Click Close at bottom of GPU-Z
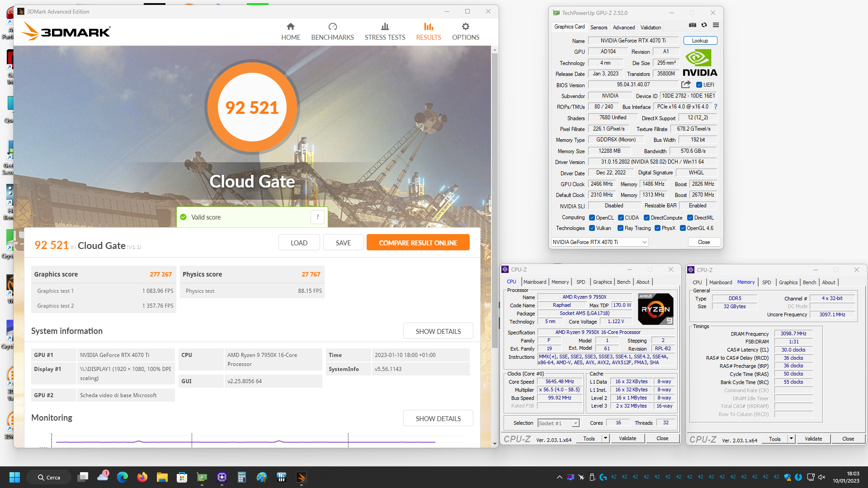The width and height of the screenshot is (868, 488). click(704, 242)
